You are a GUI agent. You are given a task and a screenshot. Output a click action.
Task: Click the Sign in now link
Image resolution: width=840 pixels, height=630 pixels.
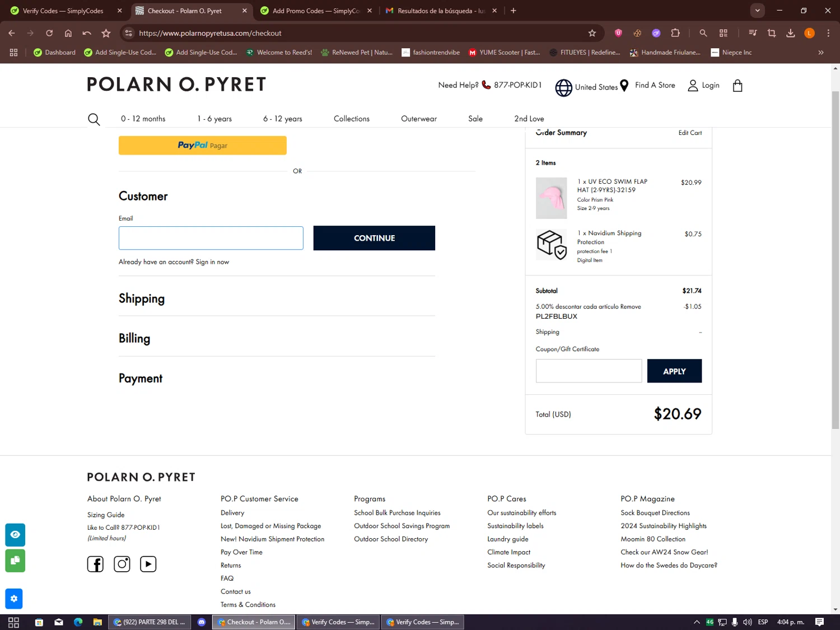pos(212,262)
